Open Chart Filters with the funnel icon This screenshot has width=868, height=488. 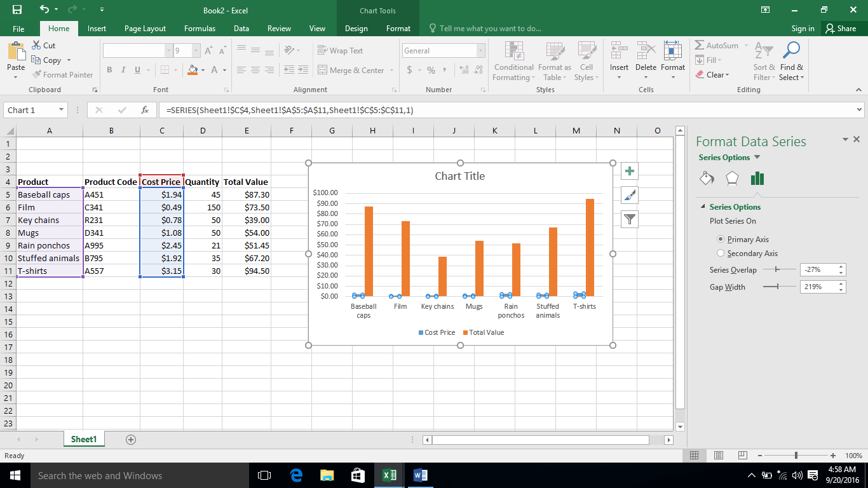[629, 219]
